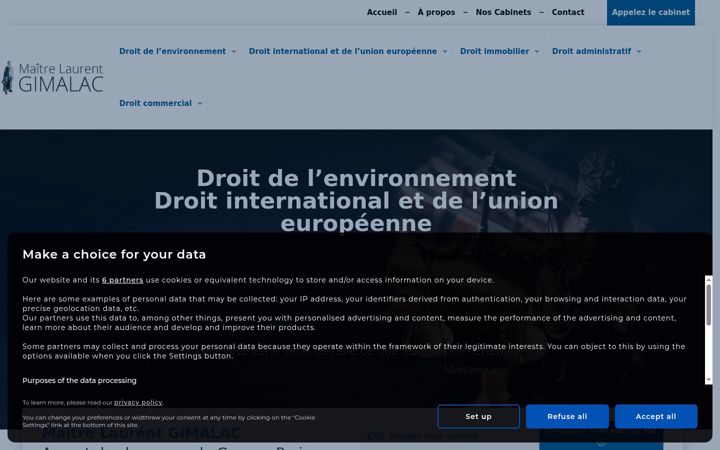Open Nos Cabinets page
Screen dimensions: 720x450
pyautogui.click(x=503, y=12)
